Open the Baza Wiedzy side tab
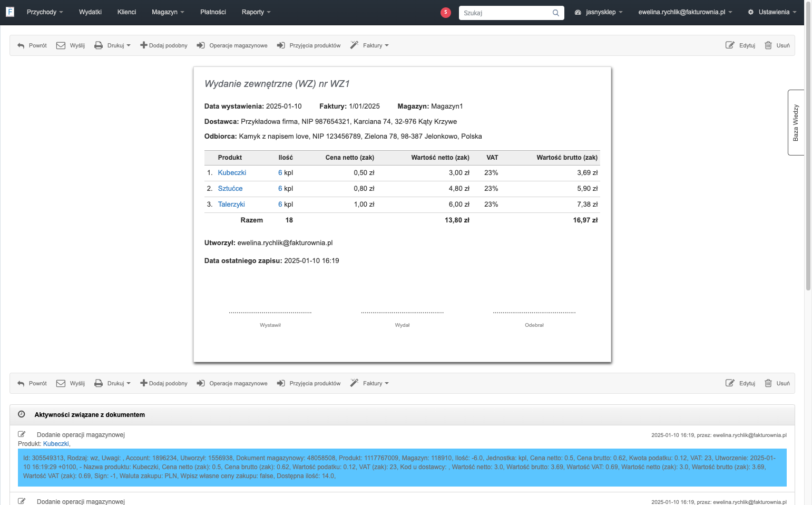 796,122
